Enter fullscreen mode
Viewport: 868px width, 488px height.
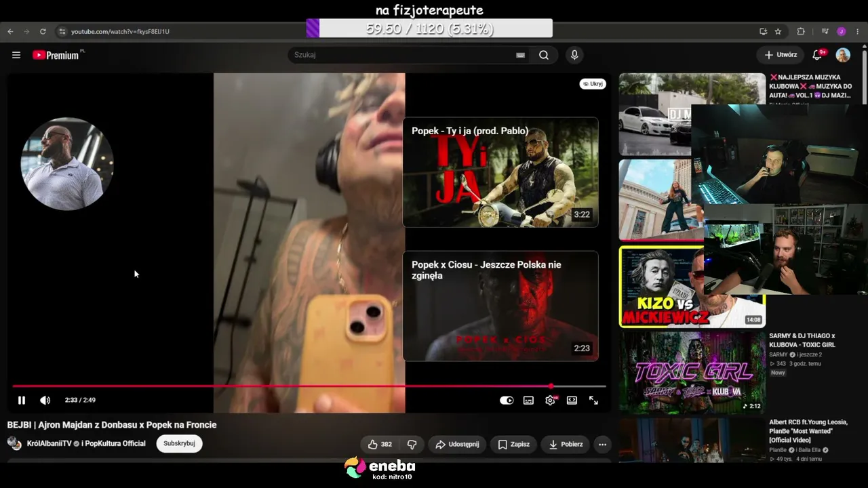point(593,401)
